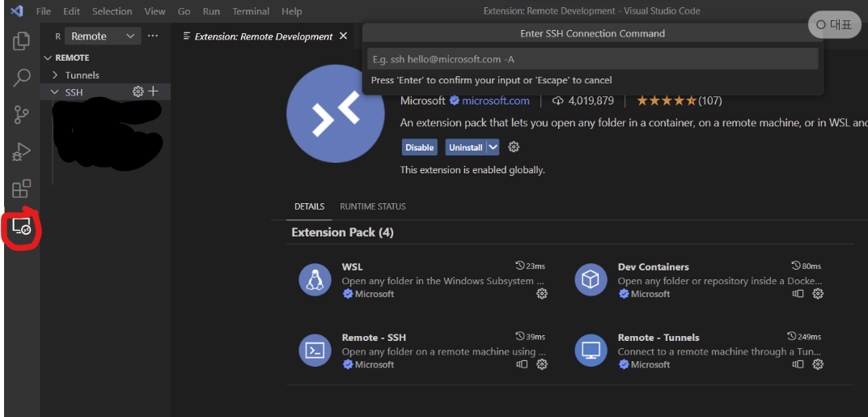Screen dimensions: 868x417
Task: Click the VS Code logo icon
Action: (x=17, y=11)
